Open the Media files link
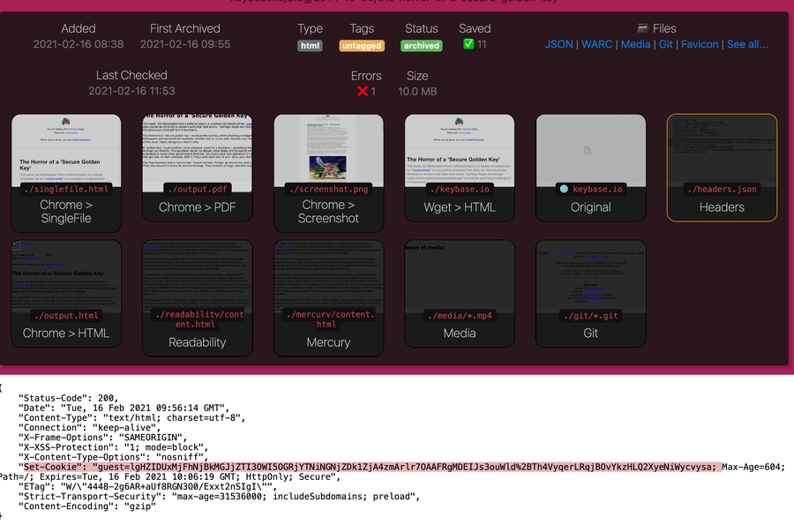 [635, 44]
